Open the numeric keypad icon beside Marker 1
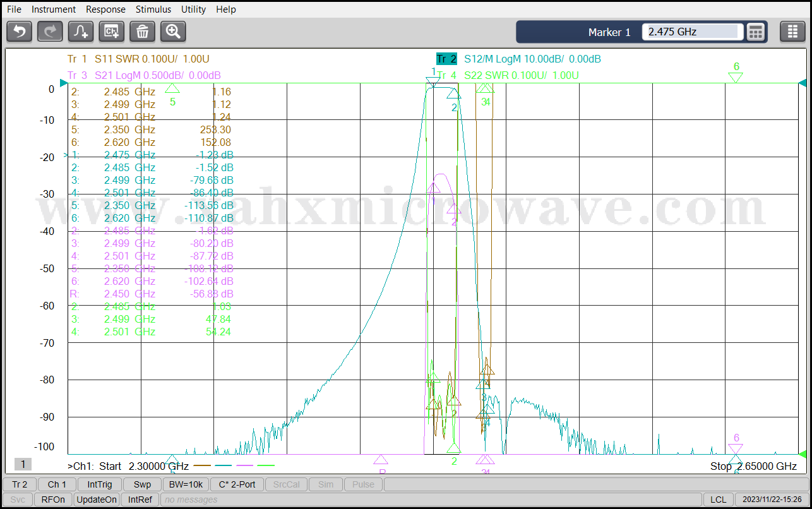 click(x=756, y=32)
